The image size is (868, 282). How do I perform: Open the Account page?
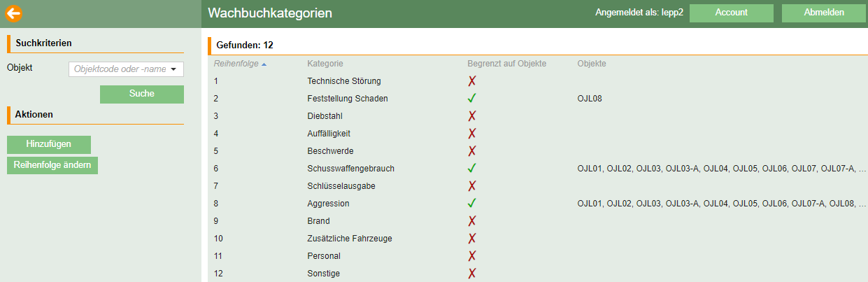tap(731, 13)
